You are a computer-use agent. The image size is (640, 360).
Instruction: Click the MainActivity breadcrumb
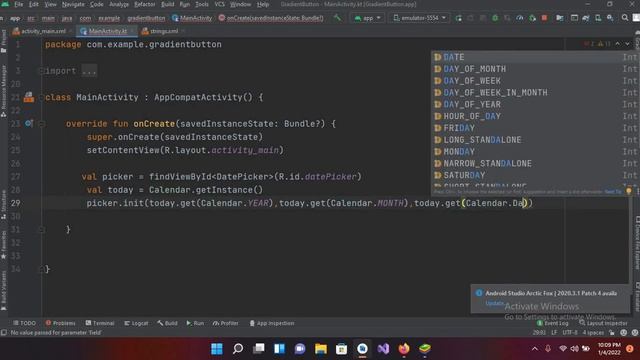[x=192, y=18]
